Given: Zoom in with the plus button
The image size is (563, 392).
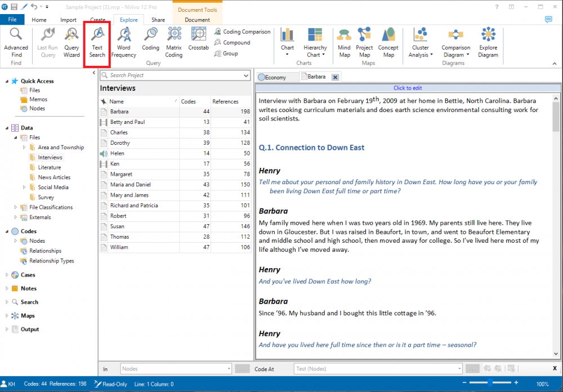Looking at the screenshot, I should (x=516, y=383).
